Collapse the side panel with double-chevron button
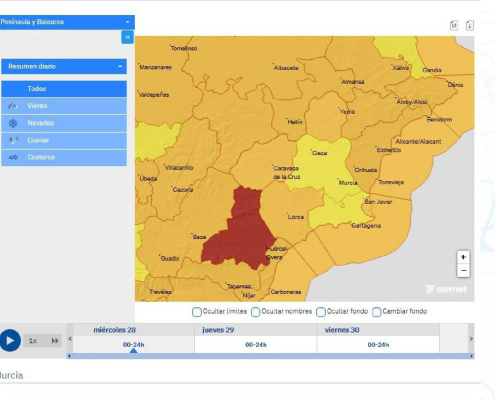Screen dimensions: 495x400 tap(127, 37)
